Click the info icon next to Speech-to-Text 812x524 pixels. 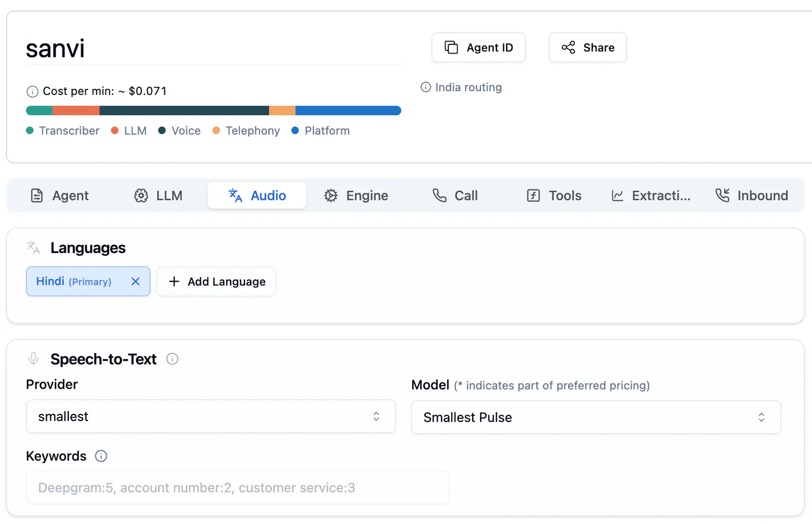[x=173, y=359]
